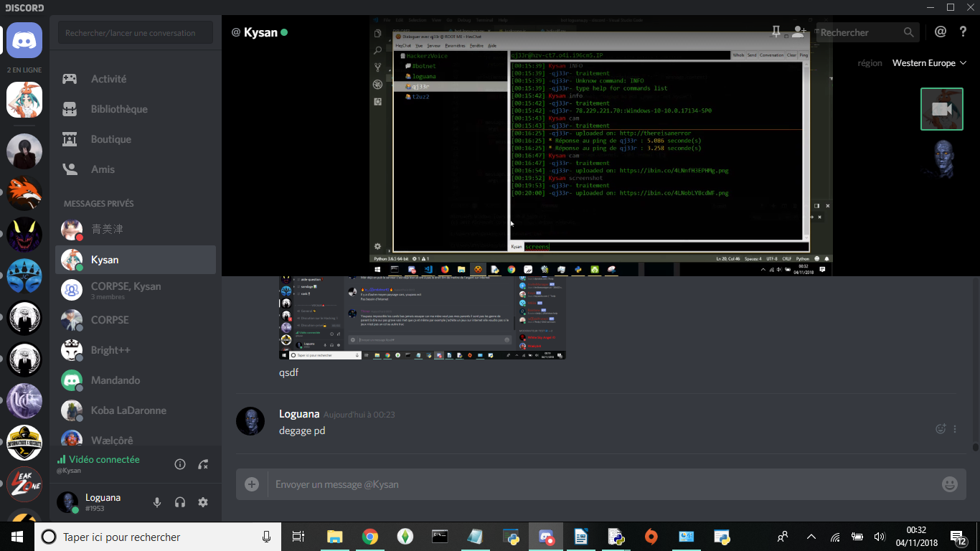Click Loguana's blue head call avatar
Image resolution: width=980 pixels, height=551 pixels.
pyautogui.click(x=942, y=159)
